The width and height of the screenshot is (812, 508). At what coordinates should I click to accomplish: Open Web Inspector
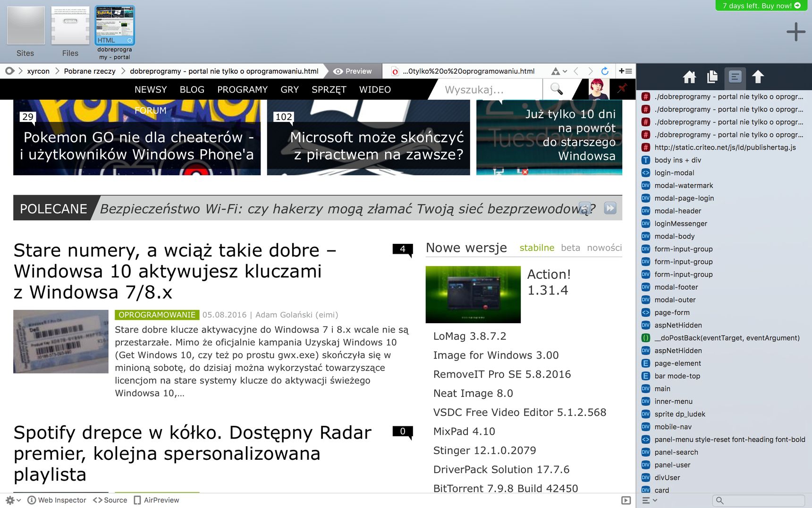click(57, 500)
